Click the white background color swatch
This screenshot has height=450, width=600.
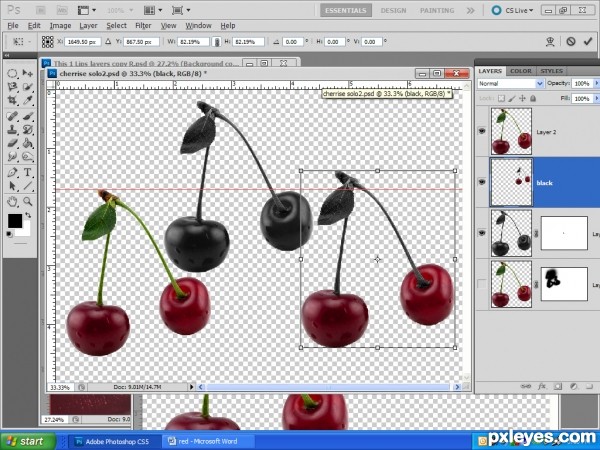coord(24,230)
